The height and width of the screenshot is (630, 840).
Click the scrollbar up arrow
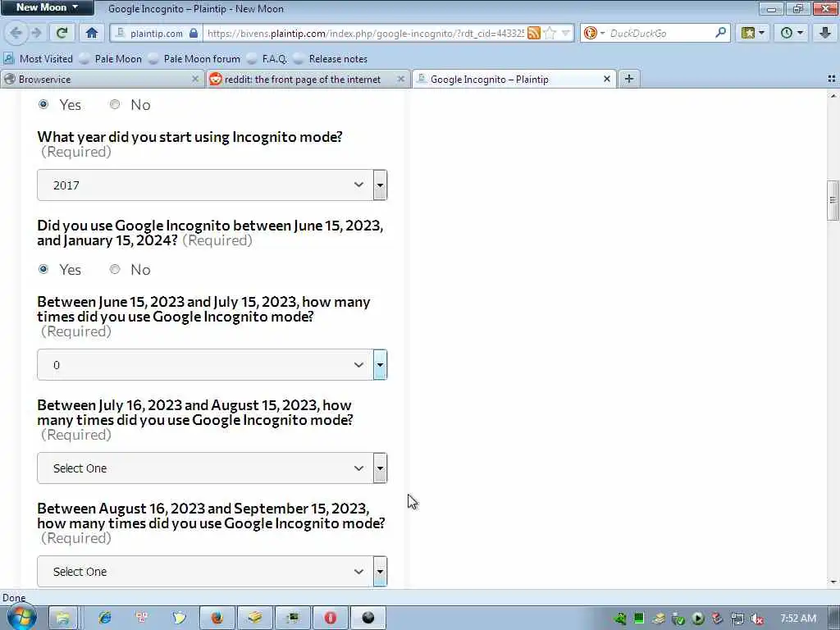[x=833, y=96]
